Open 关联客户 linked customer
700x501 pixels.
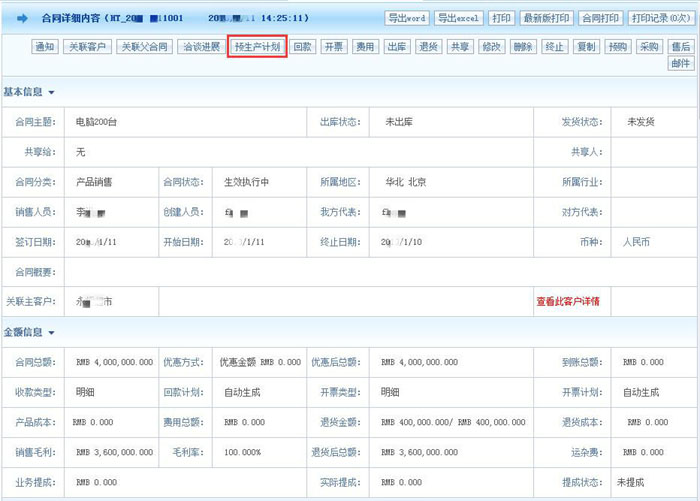click(87, 47)
